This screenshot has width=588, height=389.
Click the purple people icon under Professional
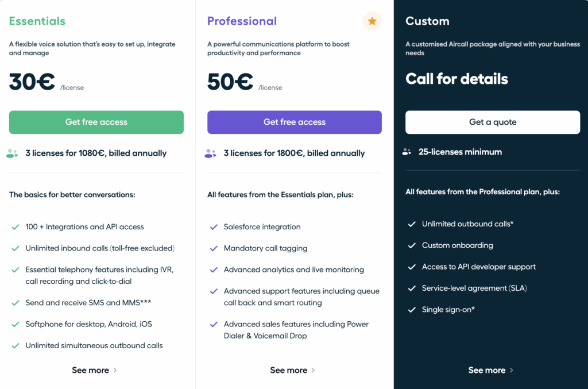[x=210, y=153]
